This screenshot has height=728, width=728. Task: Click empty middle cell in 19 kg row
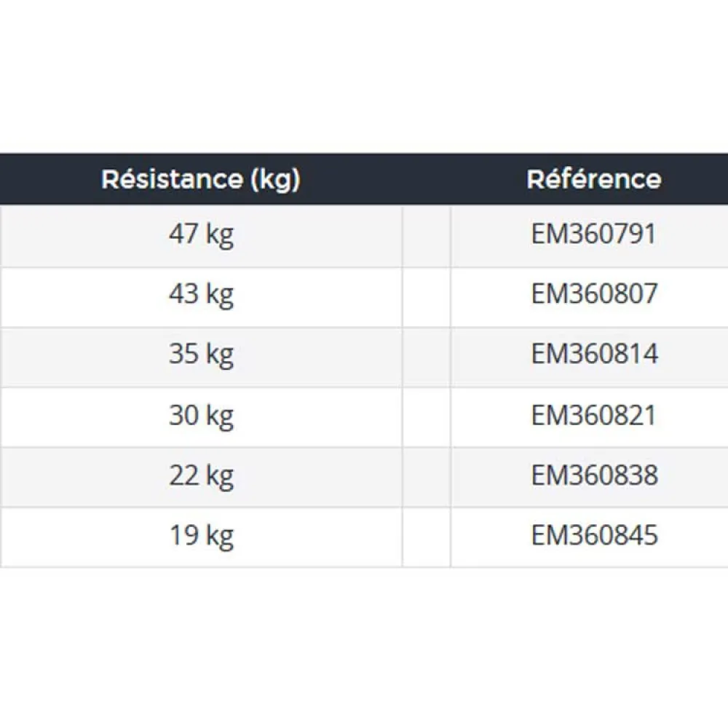tap(426, 537)
